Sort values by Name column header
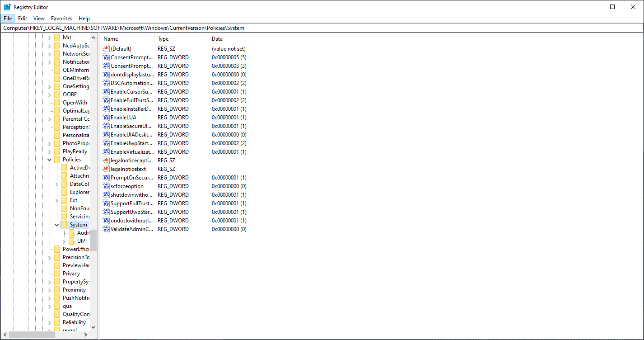 pyautogui.click(x=127, y=39)
